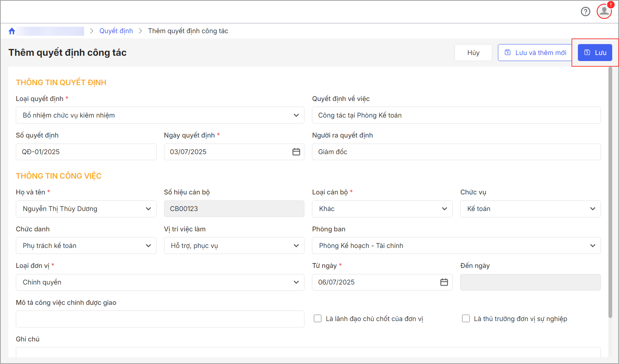Expand the Loại quyết định dropdown
The width and height of the screenshot is (619, 364).
[x=160, y=115]
